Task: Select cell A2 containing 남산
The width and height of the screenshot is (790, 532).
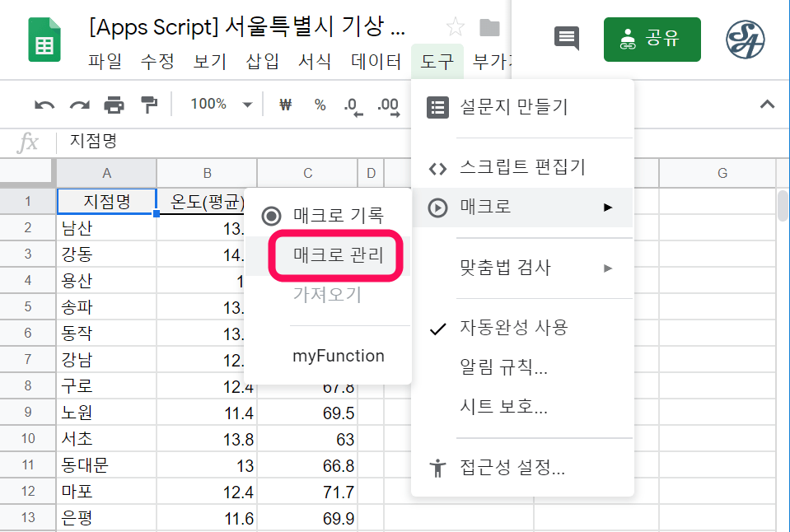Action: (106, 228)
